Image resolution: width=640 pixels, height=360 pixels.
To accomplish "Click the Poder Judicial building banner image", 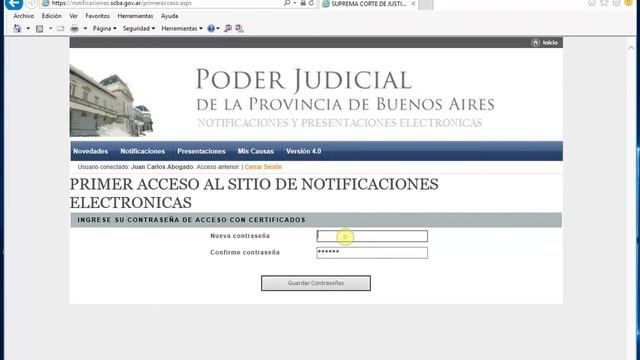I will (111, 101).
